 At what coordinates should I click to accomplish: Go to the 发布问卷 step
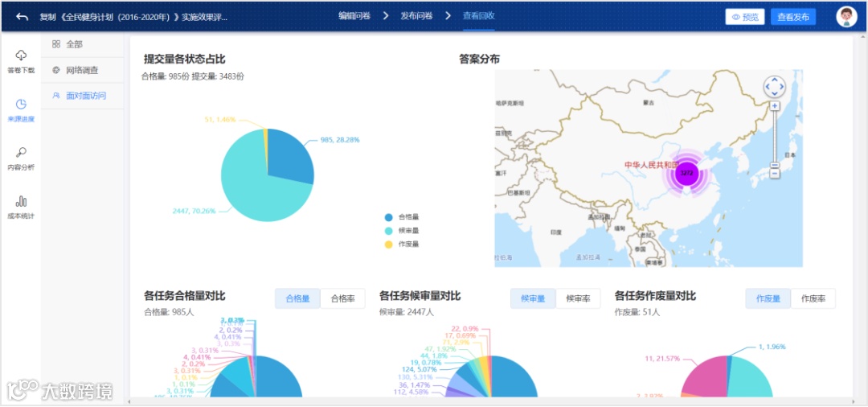tap(417, 16)
